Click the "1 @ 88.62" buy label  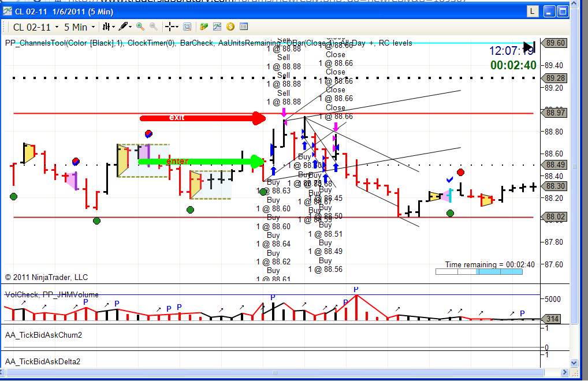273,262
